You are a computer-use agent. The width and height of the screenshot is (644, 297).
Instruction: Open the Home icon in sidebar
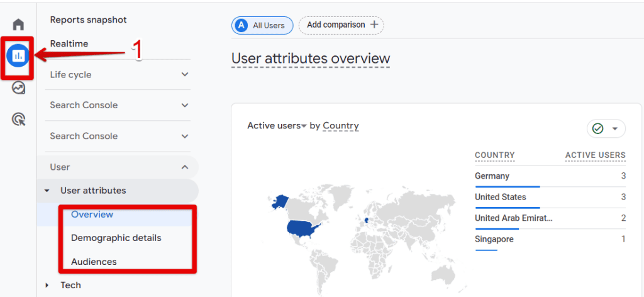(18, 25)
